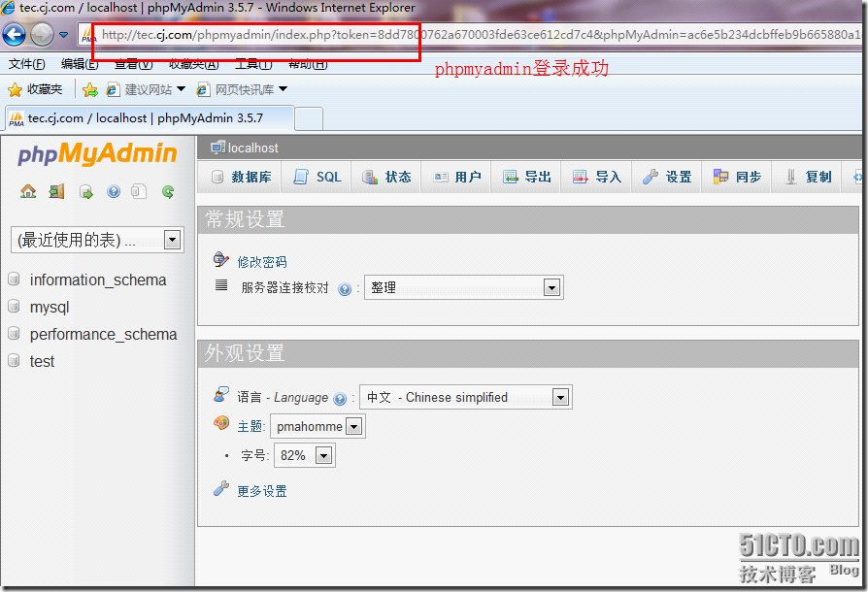Image resolution: width=868 pixels, height=592 pixels.
Task: Open the recent pages dropdown arrow
Action: 64,35
